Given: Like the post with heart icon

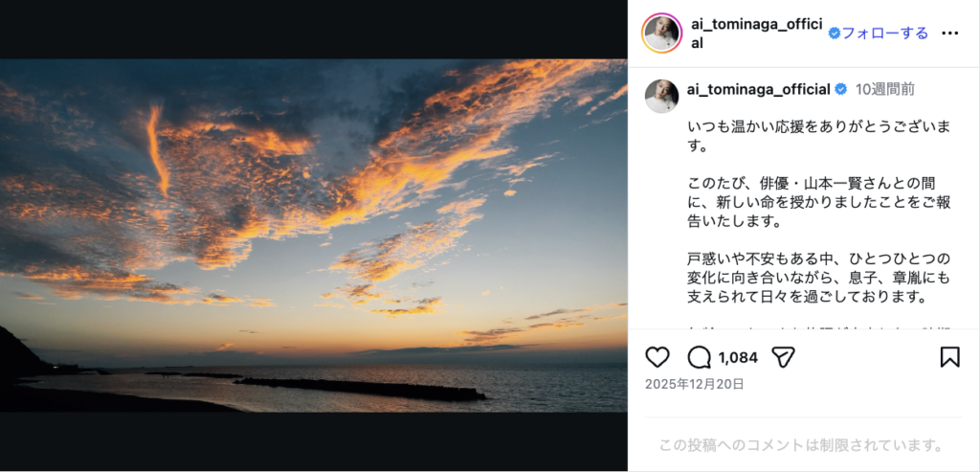Looking at the screenshot, I should click(657, 358).
